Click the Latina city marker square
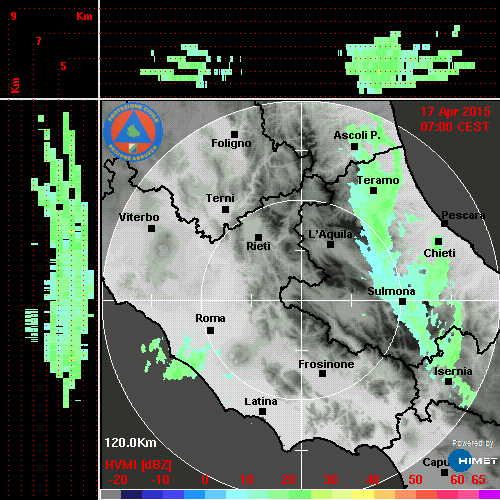Screen dimensions: 500x500 tap(262, 412)
